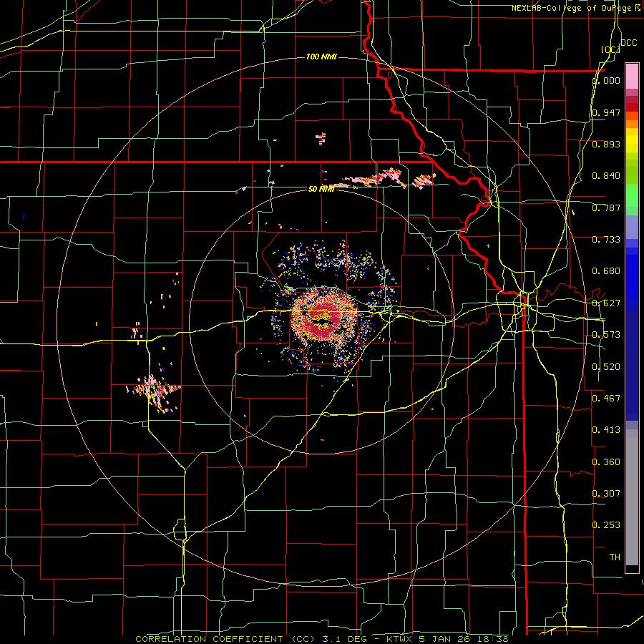Click the 0.360 value on color scale

click(606, 462)
